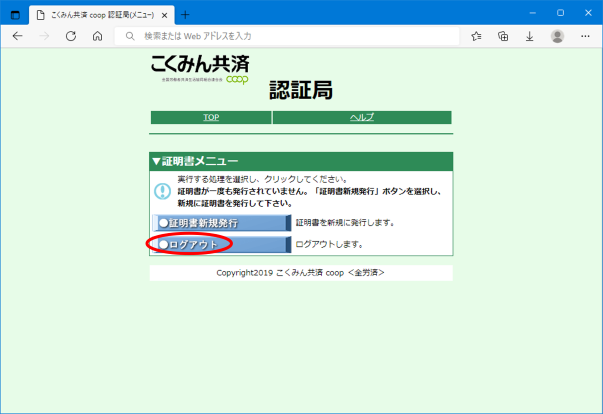Click the search magnifier in the address bar
Screen dimensions: 603x414
[x=130, y=36]
